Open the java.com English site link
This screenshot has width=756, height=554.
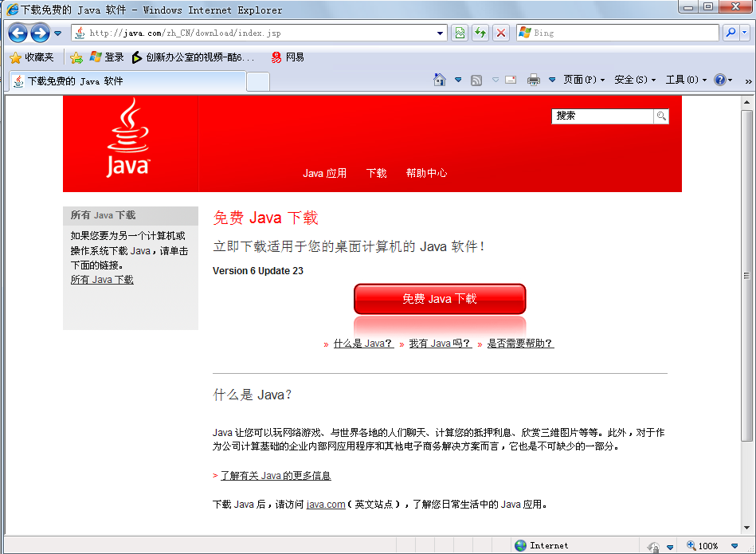coord(326,505)
